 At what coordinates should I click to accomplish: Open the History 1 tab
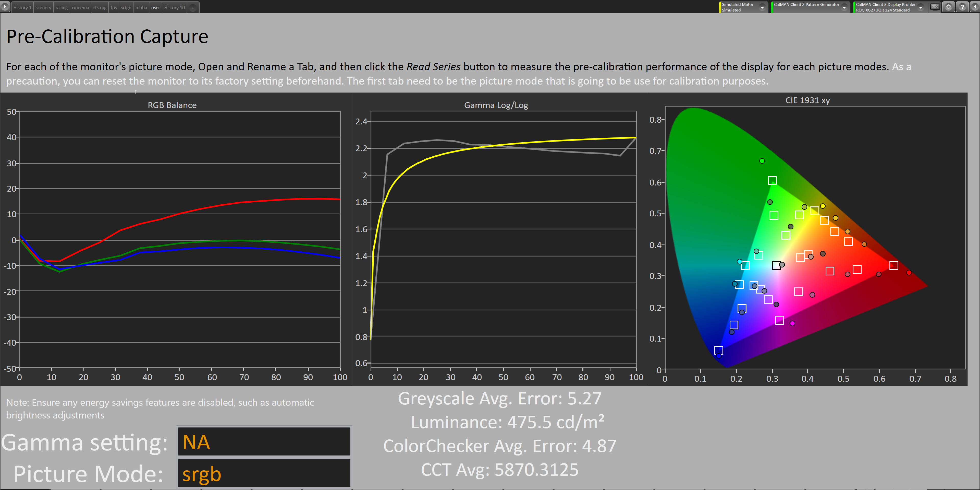(22, 8)
